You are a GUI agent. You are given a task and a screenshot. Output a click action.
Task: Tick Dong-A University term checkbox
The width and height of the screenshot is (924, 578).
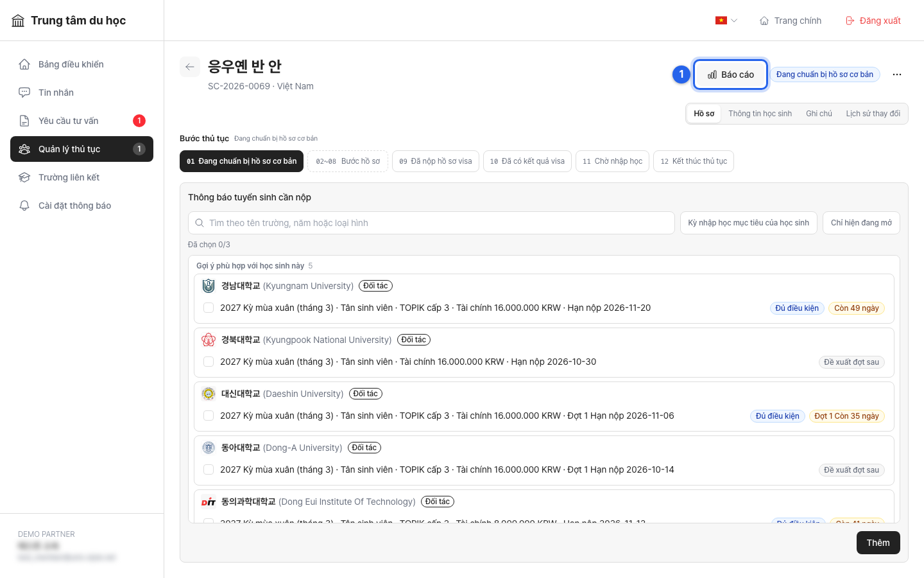(x=209, y=469)
